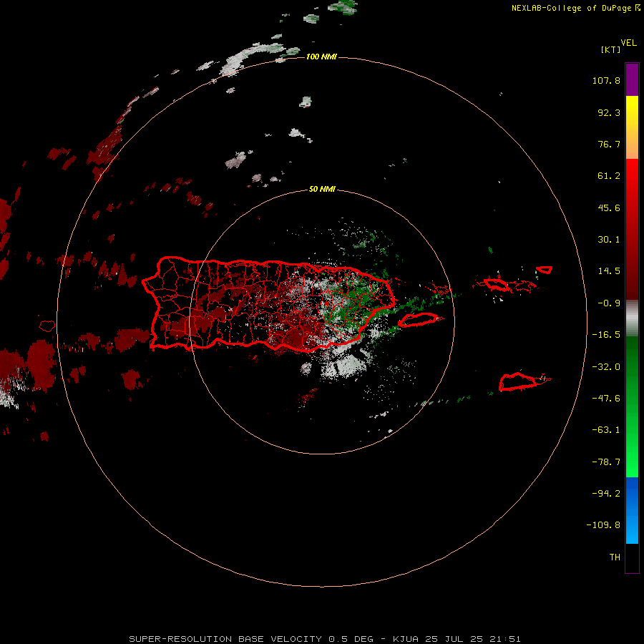Click the 76.7 value on the velocity scale
This screenshot has width=644, height=644.
pyautogui.click(x=609, y=144)
